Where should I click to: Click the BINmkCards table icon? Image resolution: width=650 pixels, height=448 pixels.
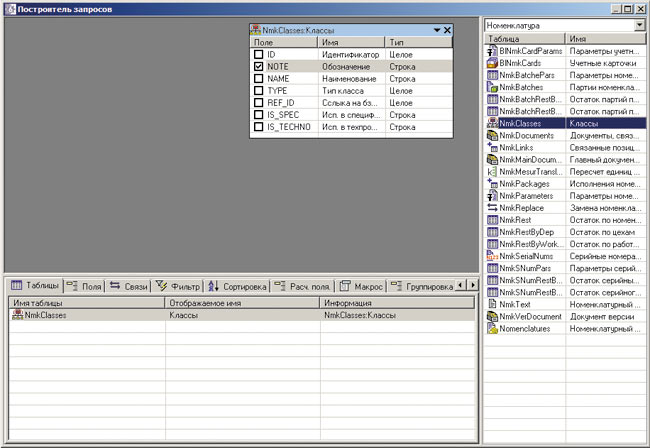tap(491, 62)
